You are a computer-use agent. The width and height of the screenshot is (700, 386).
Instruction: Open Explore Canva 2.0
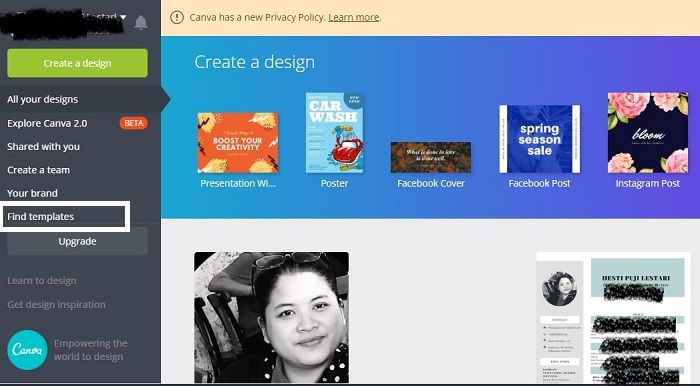(47, 123)
